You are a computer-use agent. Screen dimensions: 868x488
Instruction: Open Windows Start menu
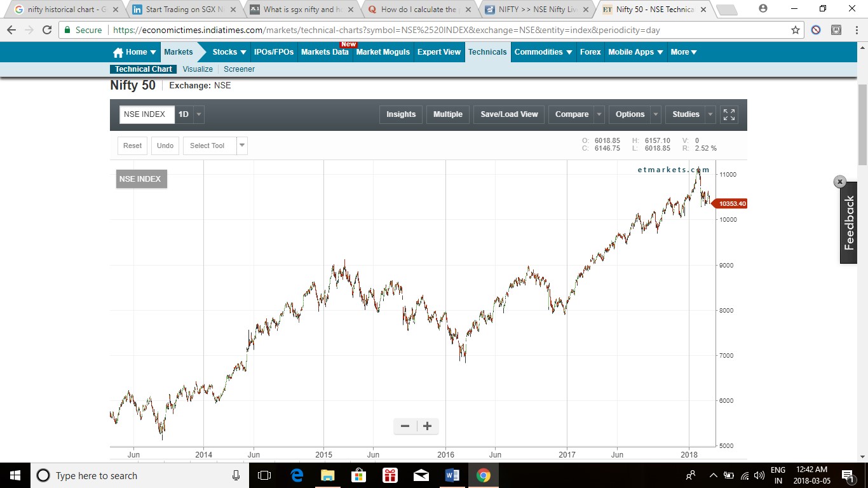(15, 475)
